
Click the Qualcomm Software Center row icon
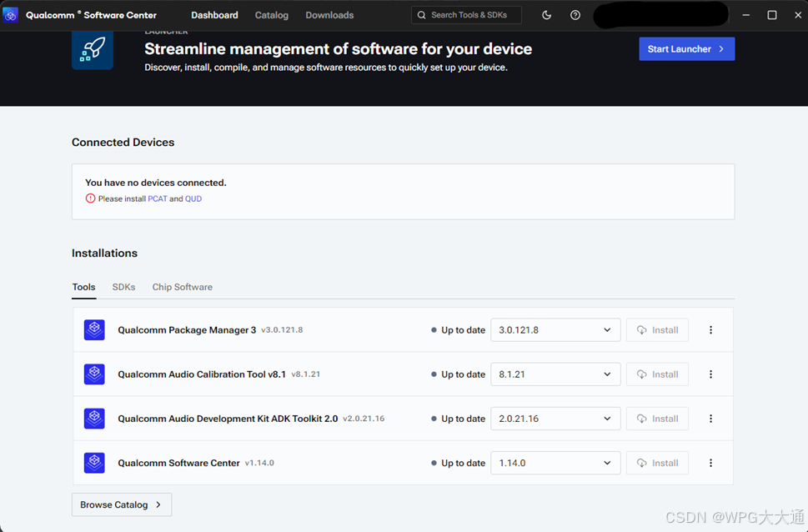click(x=94, y=463)
